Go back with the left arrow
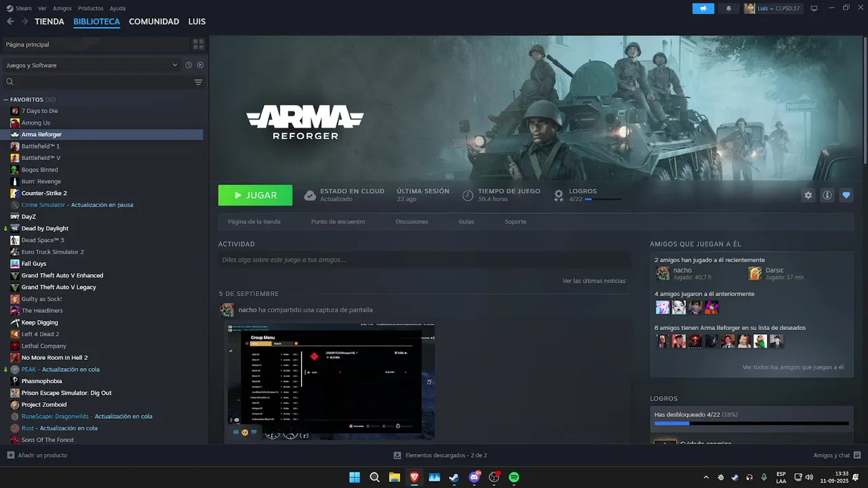 10,22
